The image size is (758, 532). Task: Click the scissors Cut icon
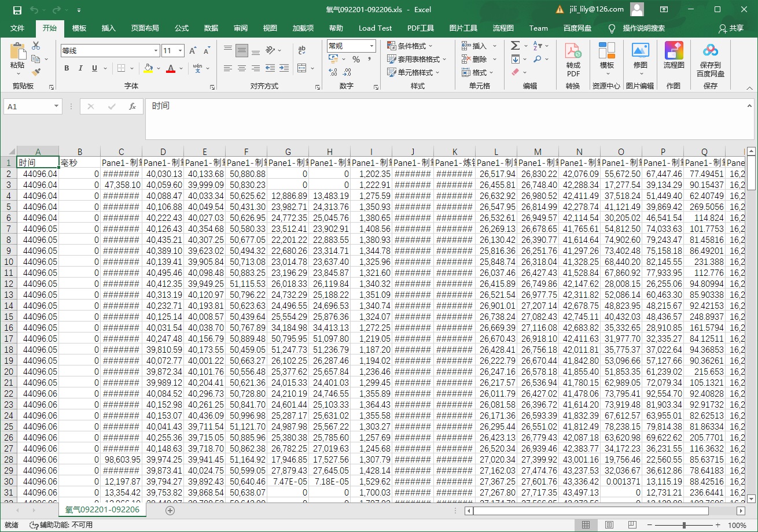click(36, 46)
